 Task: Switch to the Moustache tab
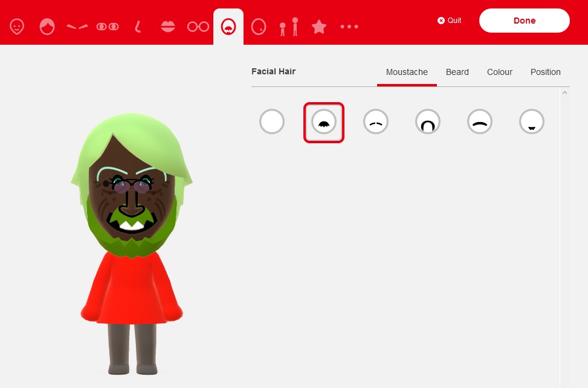[x=407, y=72]
